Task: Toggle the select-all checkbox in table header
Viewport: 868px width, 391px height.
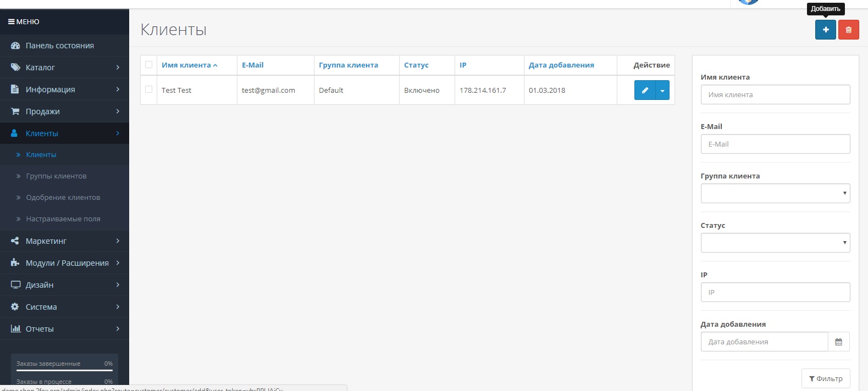Action: pos(148,65)
